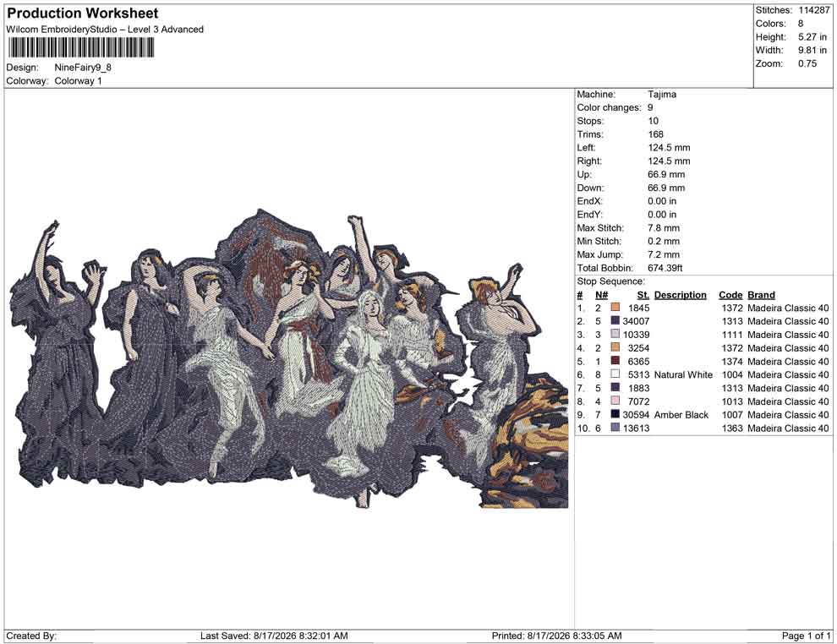
Task: Click the Total Bobbin value '674.39ft'
Action: point(665,268)
